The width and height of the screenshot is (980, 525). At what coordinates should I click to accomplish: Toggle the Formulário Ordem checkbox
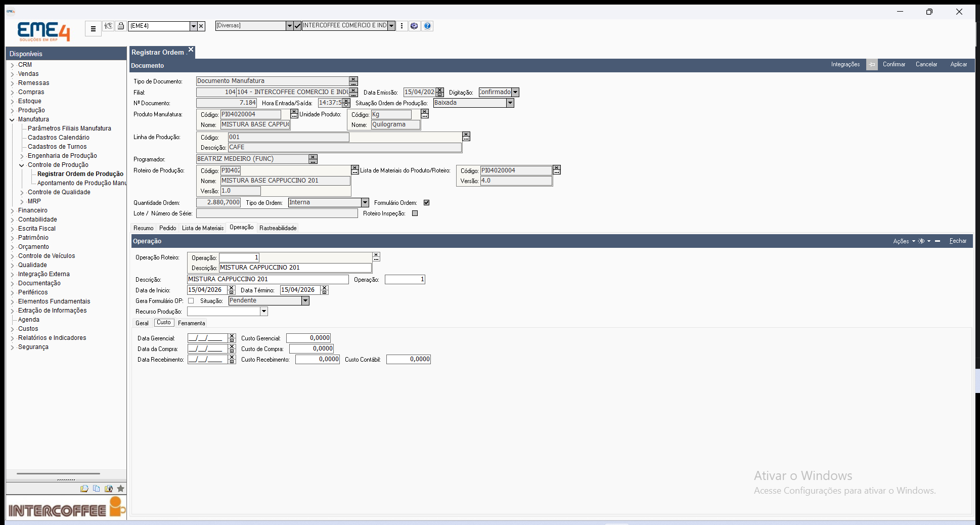tap(426, 203)
